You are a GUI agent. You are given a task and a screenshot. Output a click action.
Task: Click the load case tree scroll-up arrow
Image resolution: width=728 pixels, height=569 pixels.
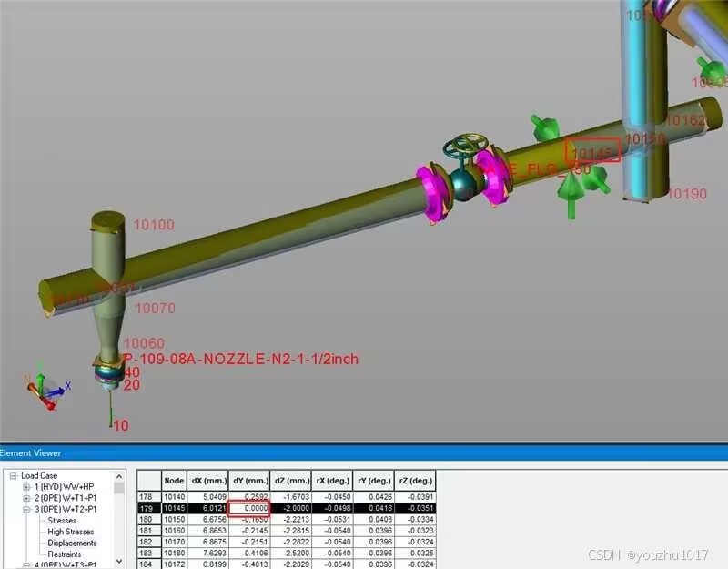119,476
